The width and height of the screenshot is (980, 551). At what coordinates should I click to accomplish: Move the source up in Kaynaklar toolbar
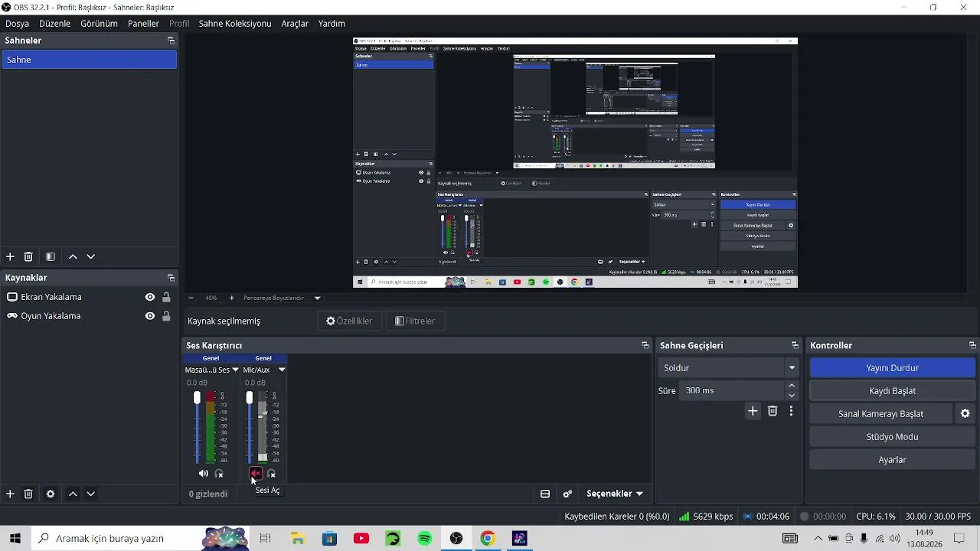[73, 494]
